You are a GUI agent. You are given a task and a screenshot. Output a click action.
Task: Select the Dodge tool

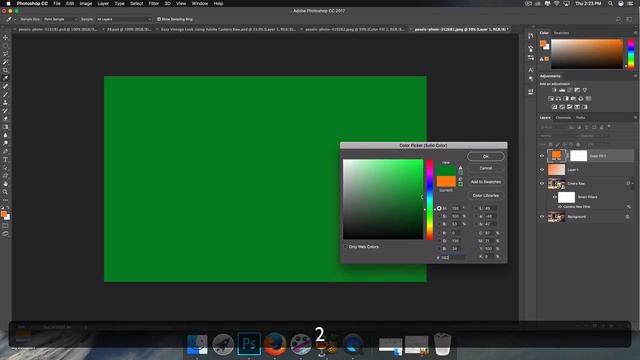(5, 143)
